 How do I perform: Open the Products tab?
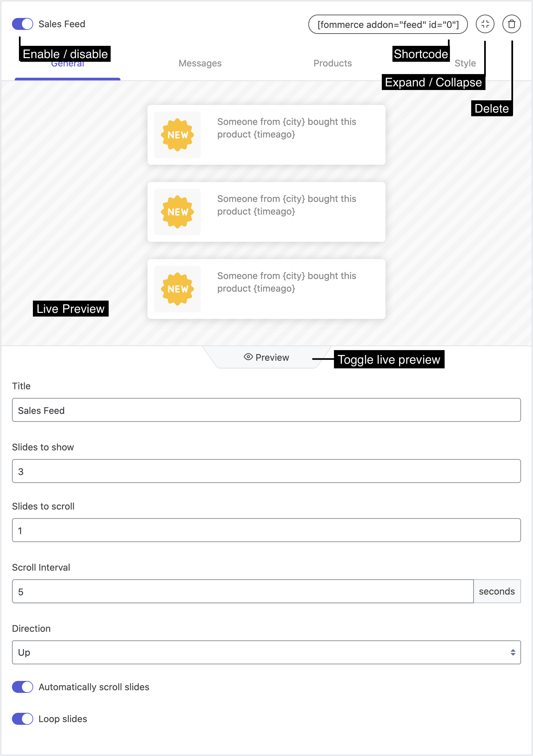[x=333, y=63]
